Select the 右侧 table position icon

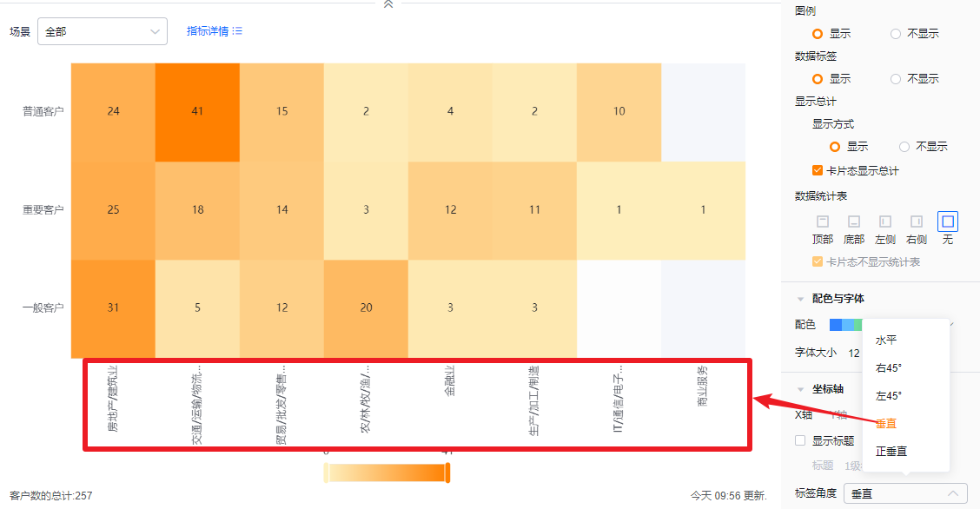tap(916, 221)
